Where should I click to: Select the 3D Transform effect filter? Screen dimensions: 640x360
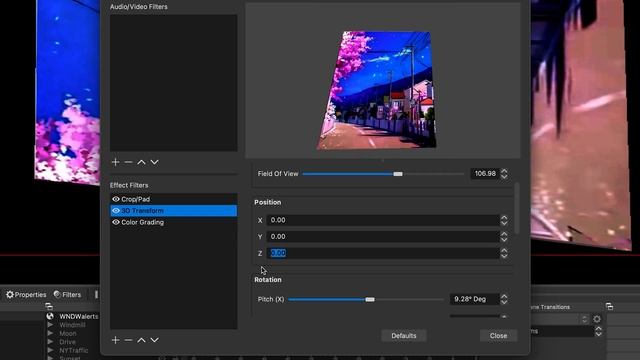pos(173,211)
